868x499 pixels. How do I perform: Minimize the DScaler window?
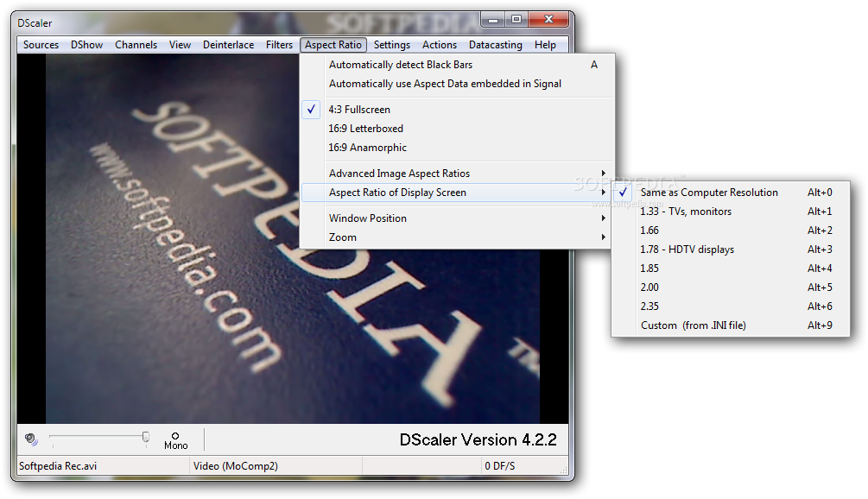(x=492, y=19)
